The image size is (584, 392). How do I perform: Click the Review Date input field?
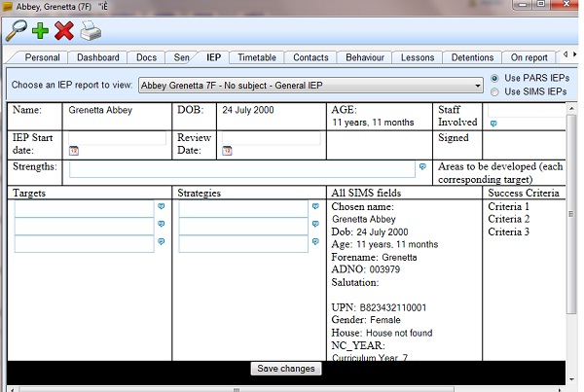pyautogui.click(x=272, y=138)
